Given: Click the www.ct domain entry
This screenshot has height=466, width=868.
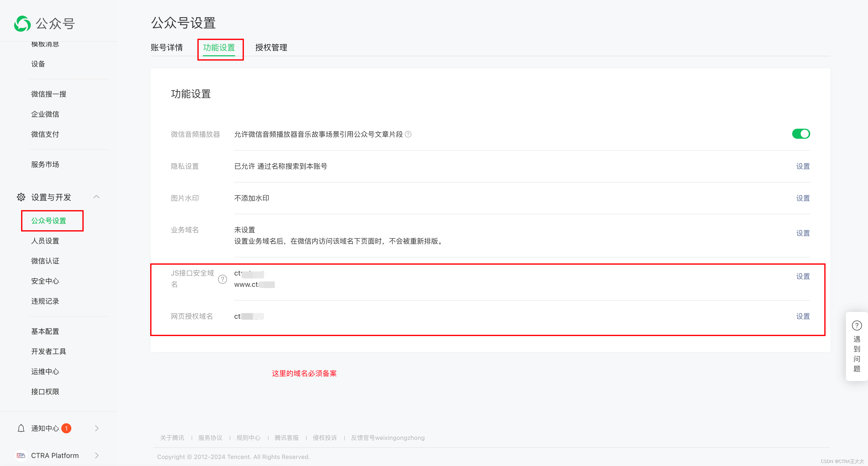Looking at the screenshot, I should click(254, 285).
